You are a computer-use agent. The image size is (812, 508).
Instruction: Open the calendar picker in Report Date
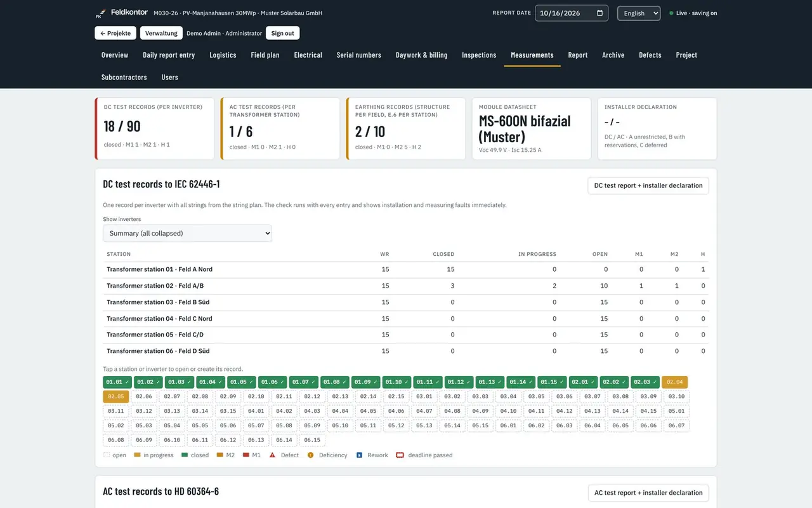599,13
